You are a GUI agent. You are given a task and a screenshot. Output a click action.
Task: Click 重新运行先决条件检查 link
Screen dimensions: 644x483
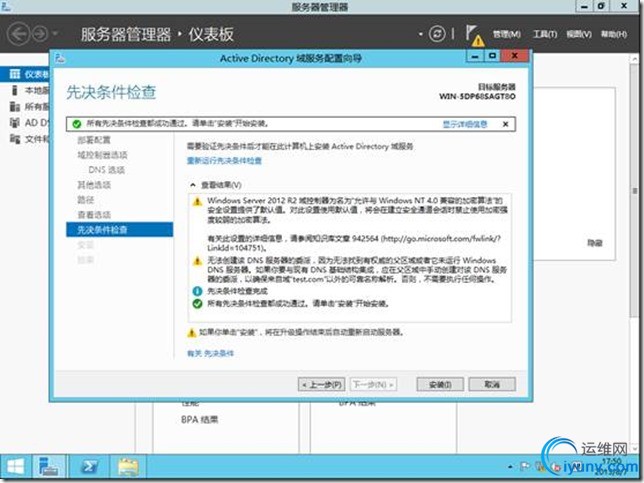click(224, 161)
